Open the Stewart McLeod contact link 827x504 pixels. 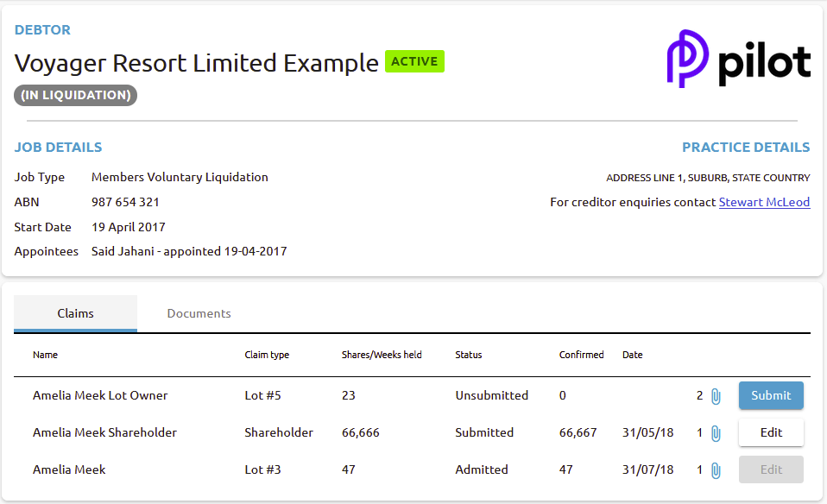764,202
